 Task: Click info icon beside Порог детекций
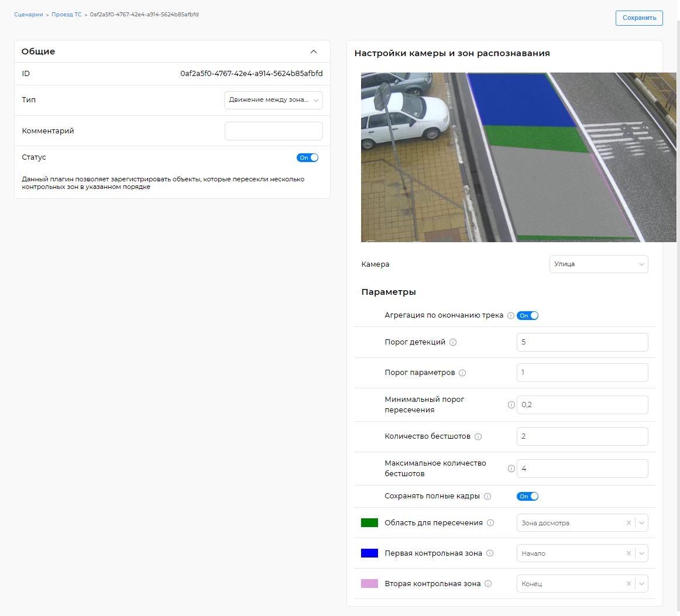pos(453,342)
